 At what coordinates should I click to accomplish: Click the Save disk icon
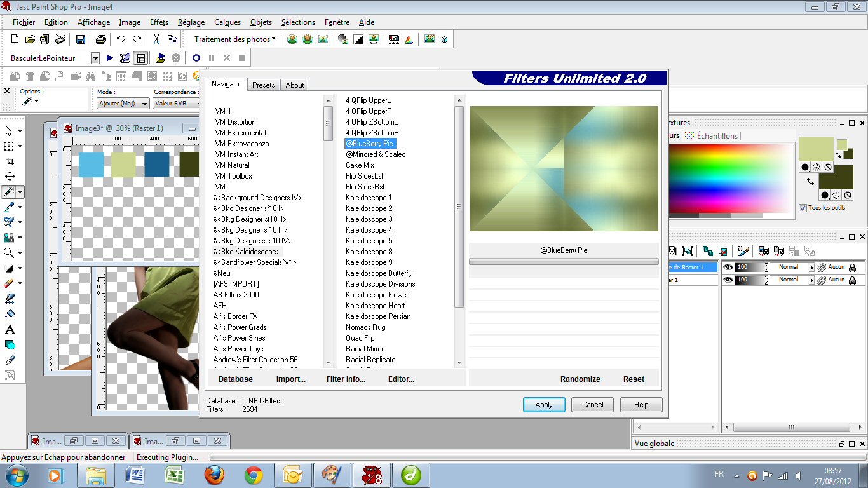pyautogui.click(x=81, y=39)
